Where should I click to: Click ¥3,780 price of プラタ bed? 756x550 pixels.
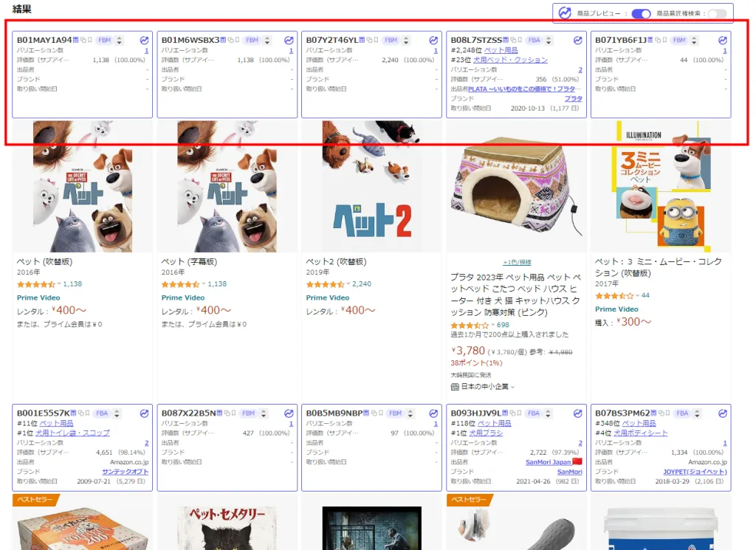(x=467, y=351)
